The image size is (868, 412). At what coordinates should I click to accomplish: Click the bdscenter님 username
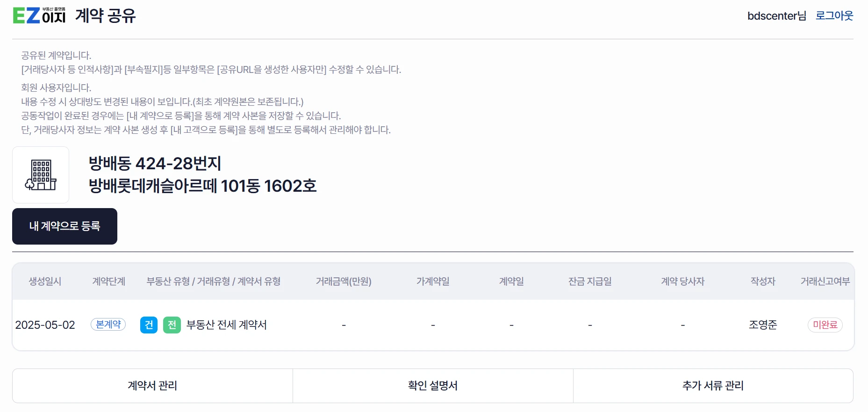[777, 16]
